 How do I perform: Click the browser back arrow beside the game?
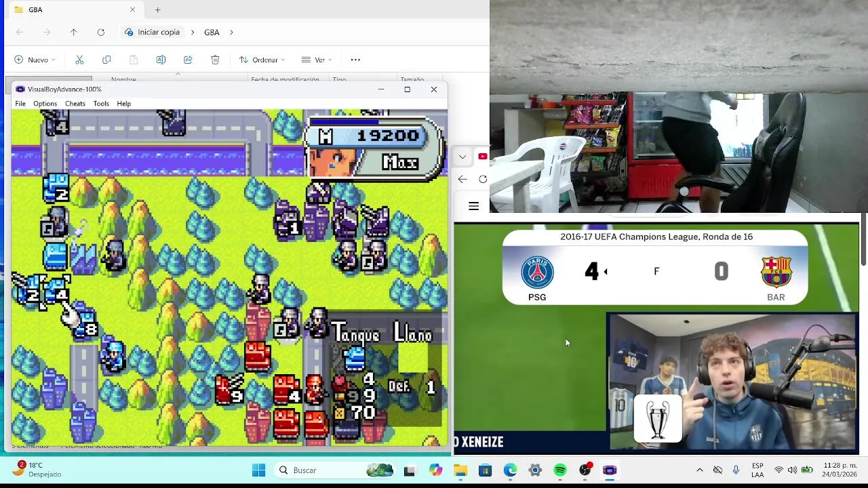point(462,179)
